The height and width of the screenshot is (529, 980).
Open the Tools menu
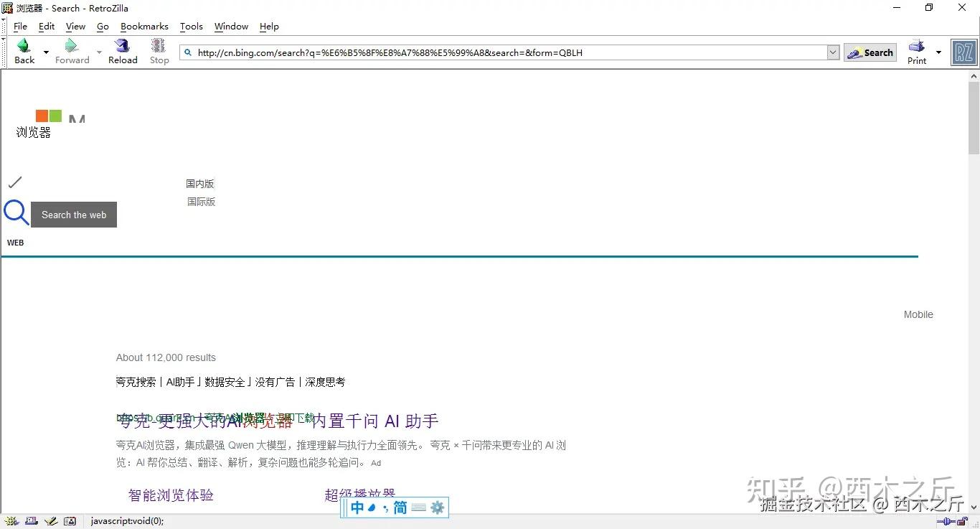191,27
